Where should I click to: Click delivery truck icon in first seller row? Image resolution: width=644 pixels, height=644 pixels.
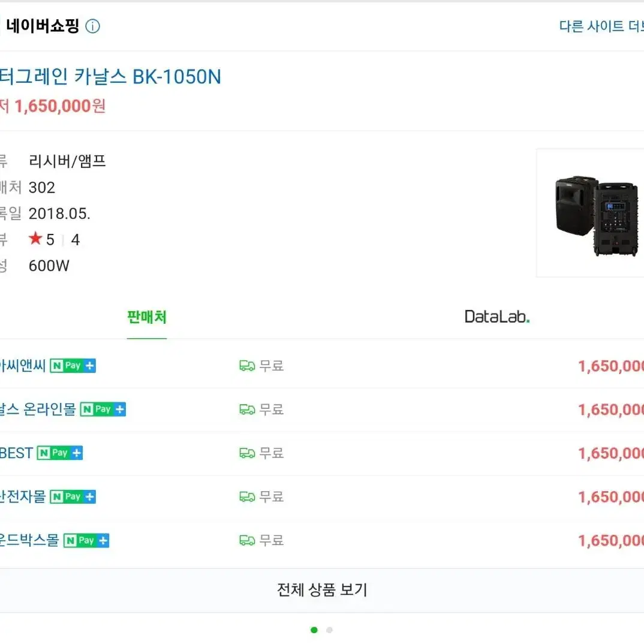click(x=247, y=366)
